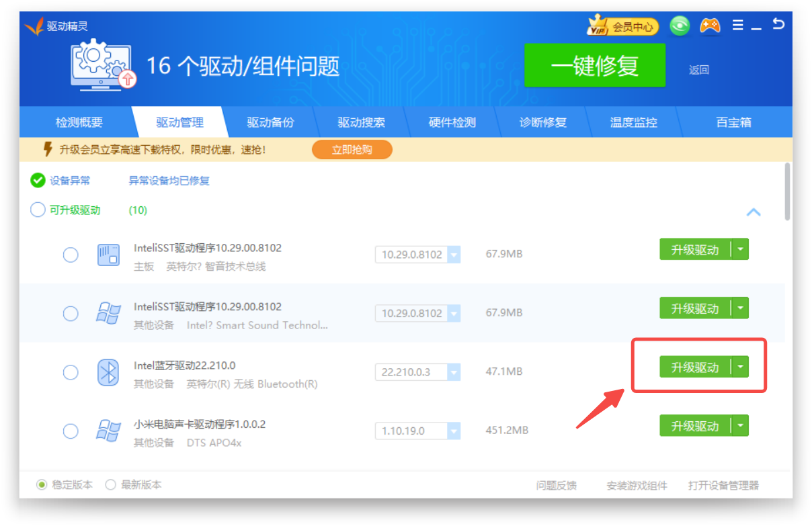Switch to the 驱动备份 tab

270,122
